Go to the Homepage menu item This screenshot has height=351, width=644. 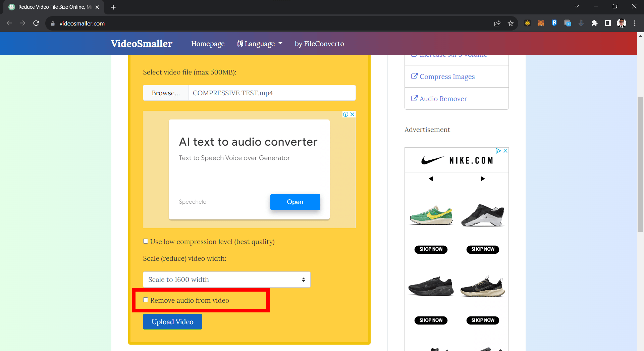coord(208,43)
